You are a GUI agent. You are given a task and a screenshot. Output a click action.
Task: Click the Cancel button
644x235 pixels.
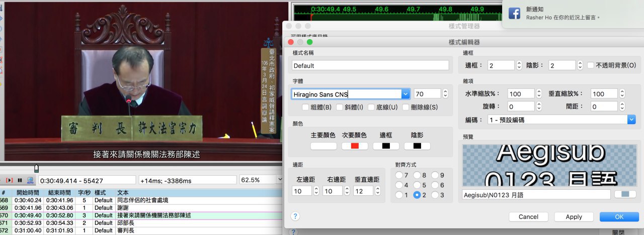[x=528, y=217]
